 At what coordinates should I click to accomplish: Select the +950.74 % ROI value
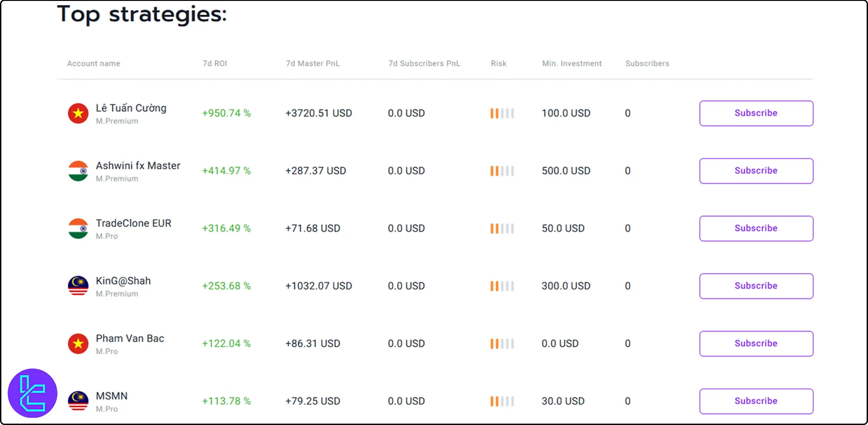[x=226, y=113]
